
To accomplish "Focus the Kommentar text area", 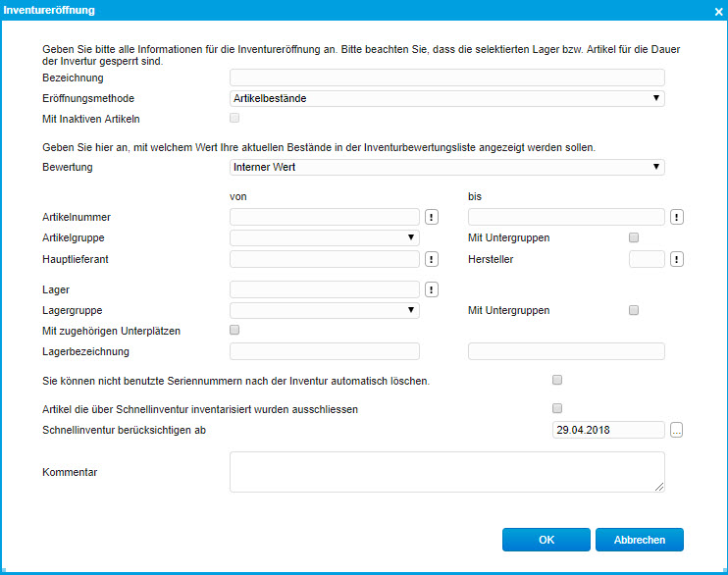I will point(446,472).
